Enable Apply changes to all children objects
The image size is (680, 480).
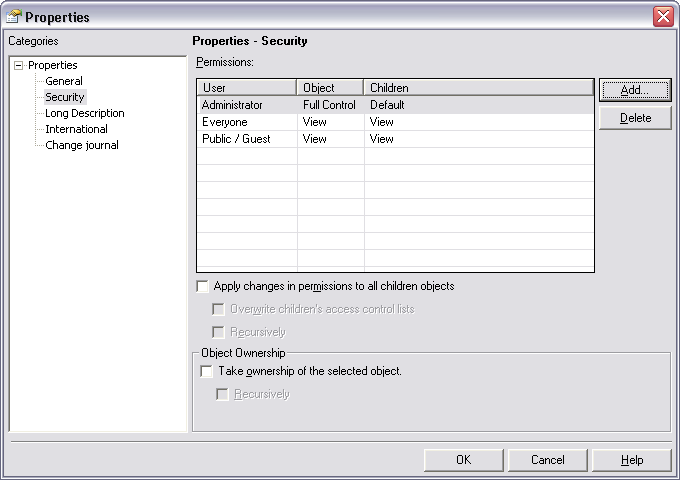pos(203,286)
